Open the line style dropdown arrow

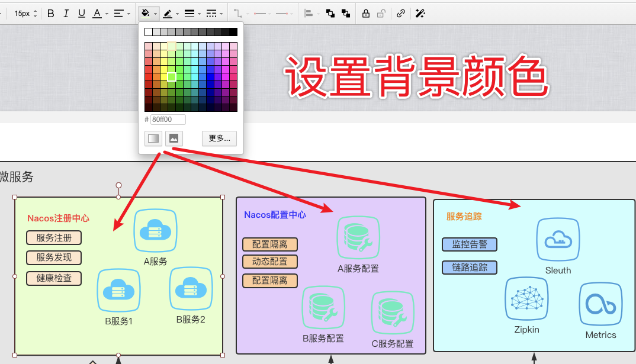pyautogui.click(x=221, y=14)
